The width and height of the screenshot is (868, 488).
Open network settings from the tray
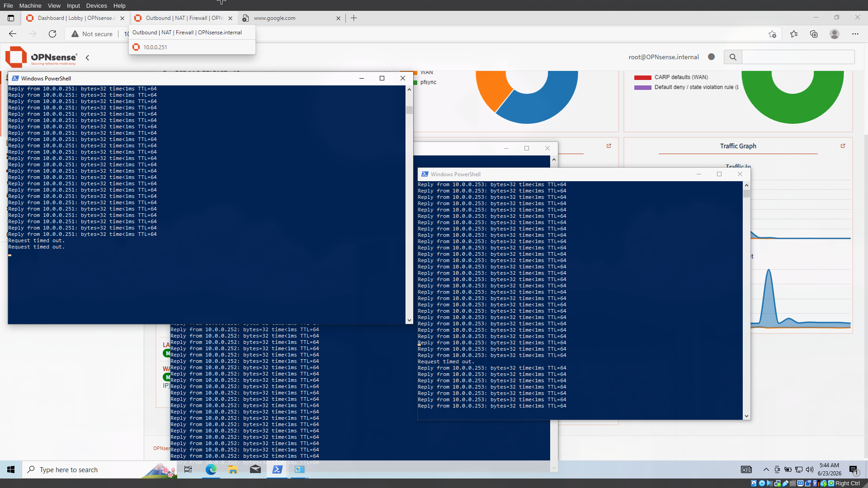(x=799, y=470)
